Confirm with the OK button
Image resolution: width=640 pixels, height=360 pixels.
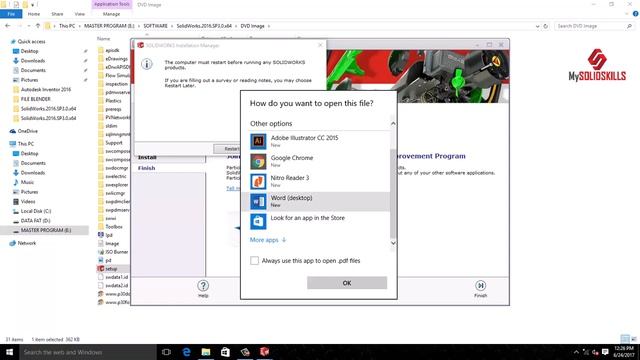pyautogui.click(x=347, y=283)
